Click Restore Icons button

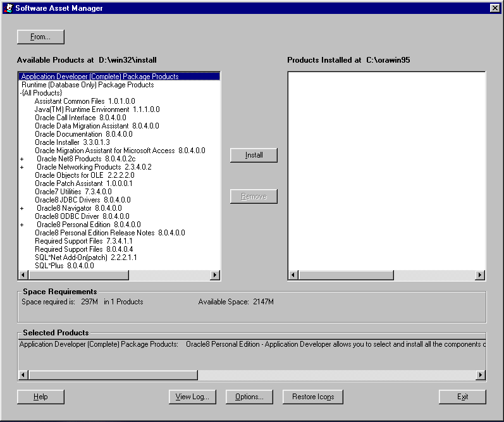pyautogui.click(x=313, y=397)
